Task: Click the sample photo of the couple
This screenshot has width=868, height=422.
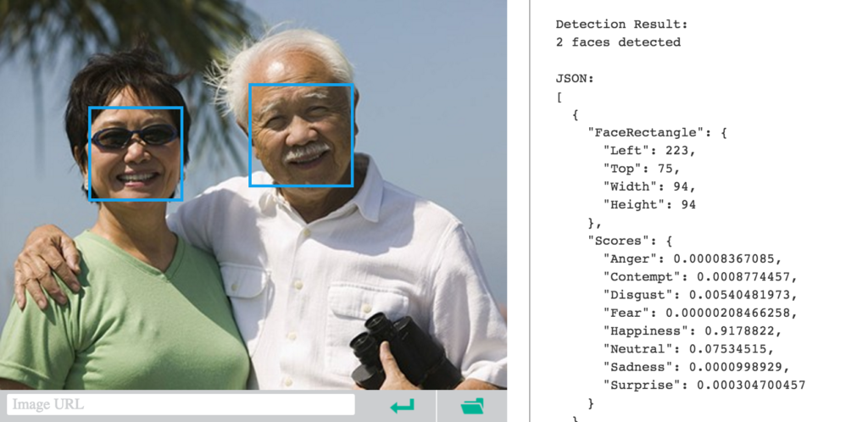Action: coord(253,195)
